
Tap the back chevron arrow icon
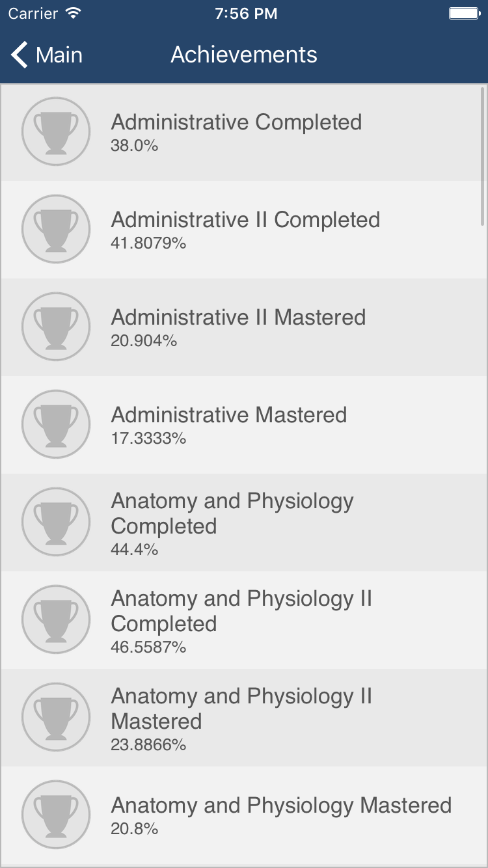tap(20, 55)
